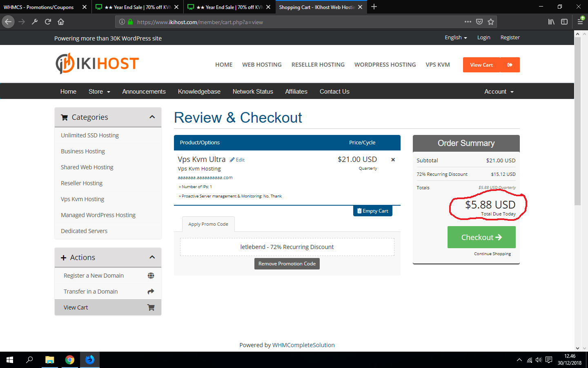Bookmark this page with the star icon

point(491,22)
